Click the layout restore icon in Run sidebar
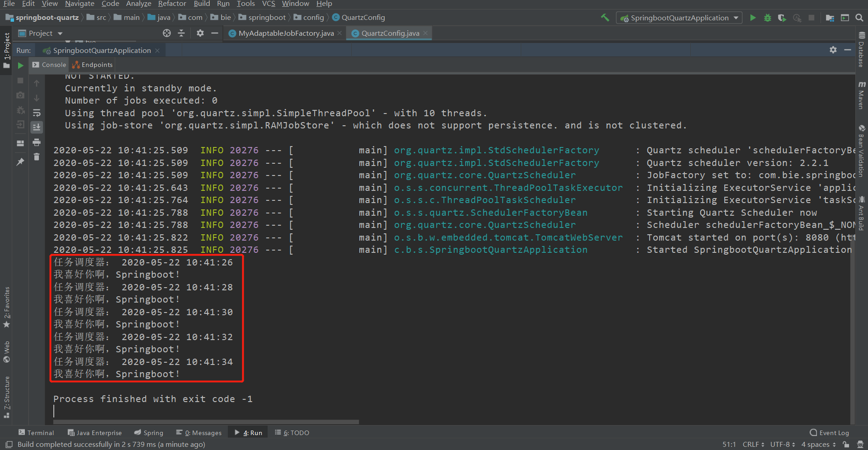This screenshot has height=450, width=868. coord(20,143)
